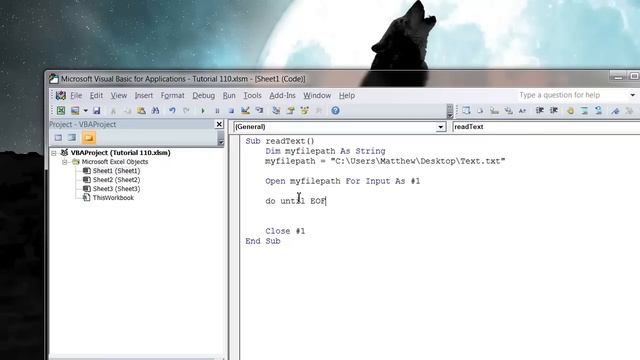Select VBAProject (Tutorial 110.xlsm) in the tree
The height and width of the screenshot is (360, 640).
pos(120,153)
